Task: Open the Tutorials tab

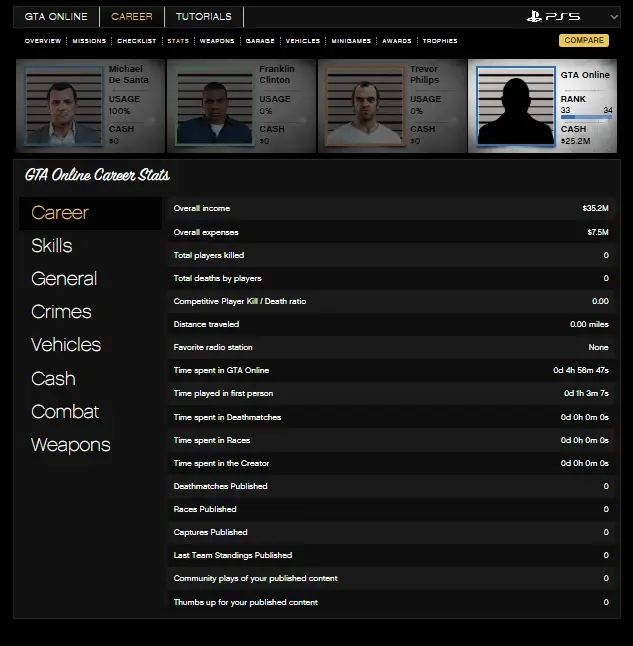Action: [203, 17]
